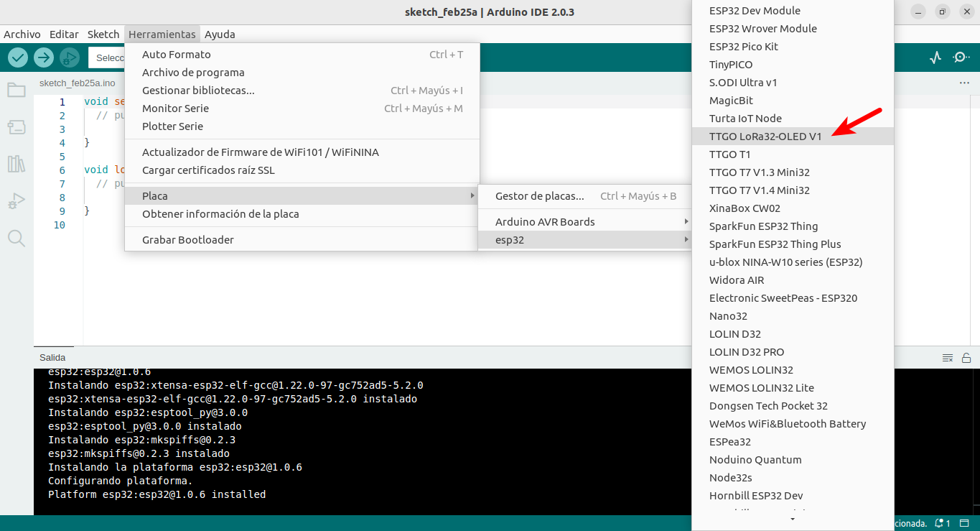Select ESP32 Dev Module board
The width and height of the screenshot is (980, 531).
(793, 11)
